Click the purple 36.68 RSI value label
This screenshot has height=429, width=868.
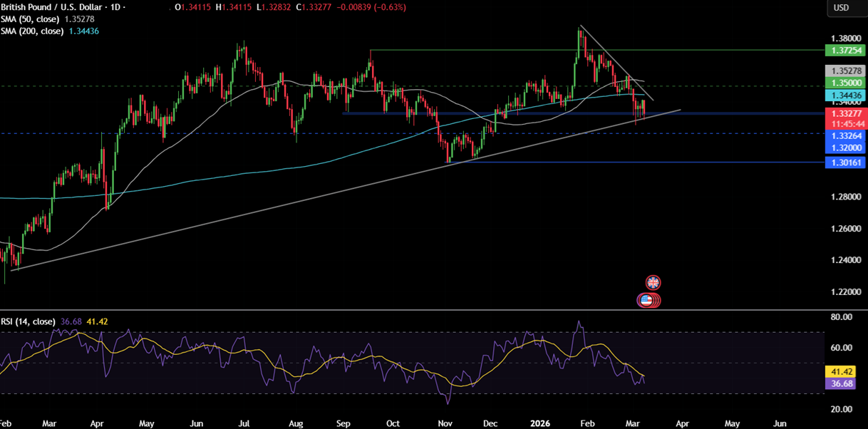[x=844, y=383]
